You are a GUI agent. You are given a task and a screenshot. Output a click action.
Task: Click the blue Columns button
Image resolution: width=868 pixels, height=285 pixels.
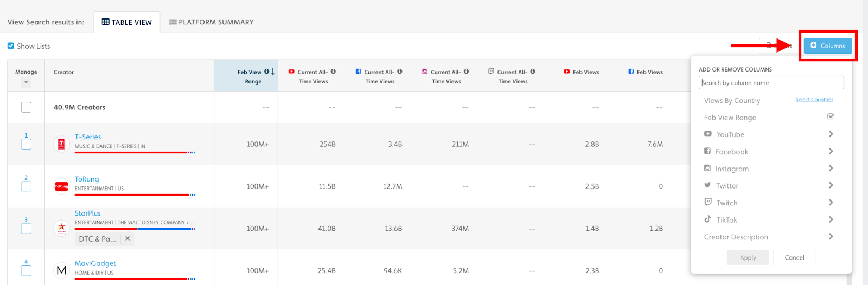[x=827, y=46]
